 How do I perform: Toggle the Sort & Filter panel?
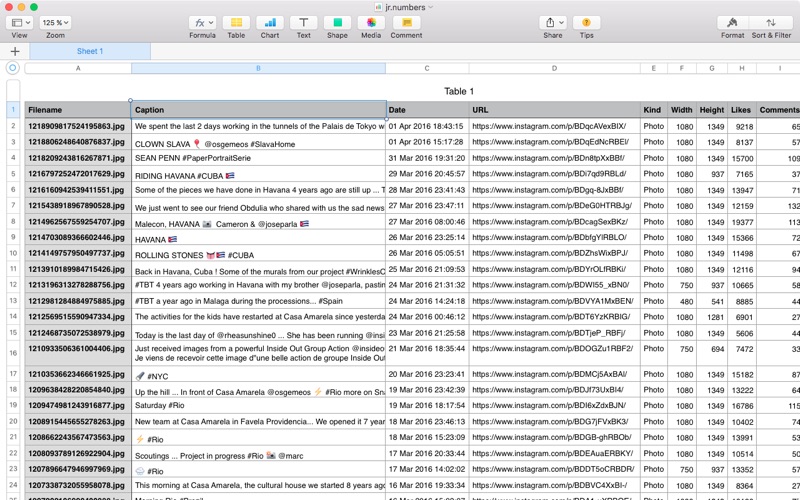point(770,22)
